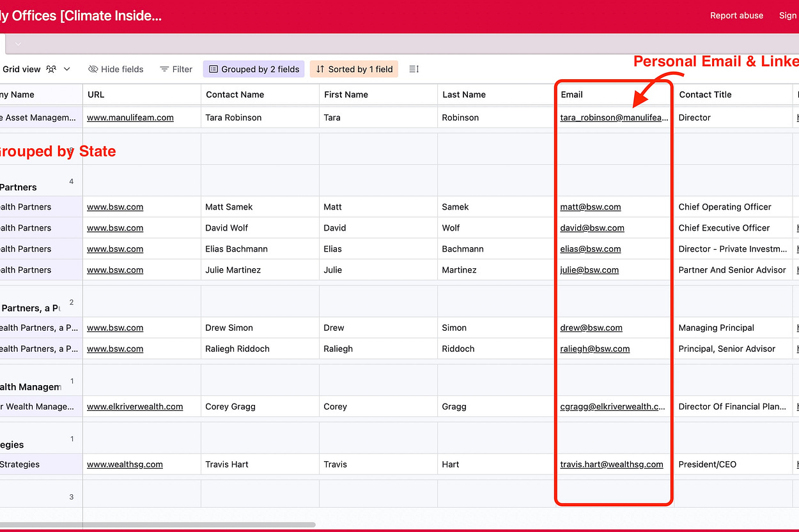
Task: Open the Grid view dropdown chevron
Action: 67,69
